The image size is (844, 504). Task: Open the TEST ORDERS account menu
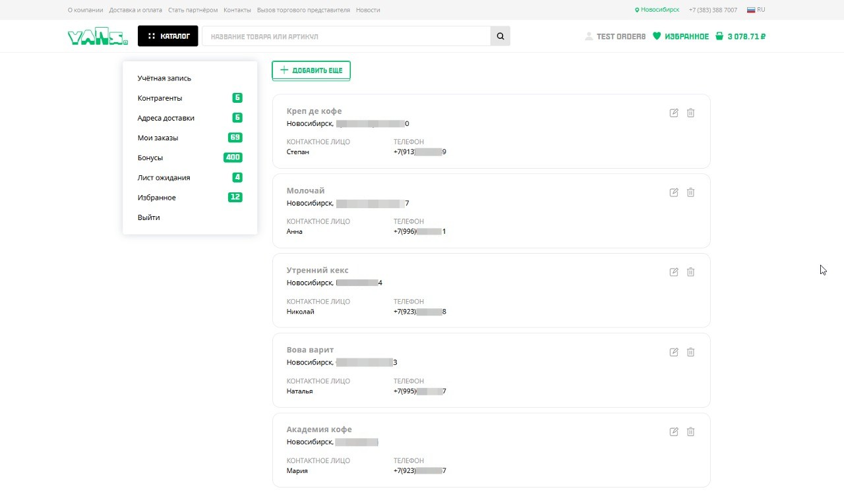[615, 36]
